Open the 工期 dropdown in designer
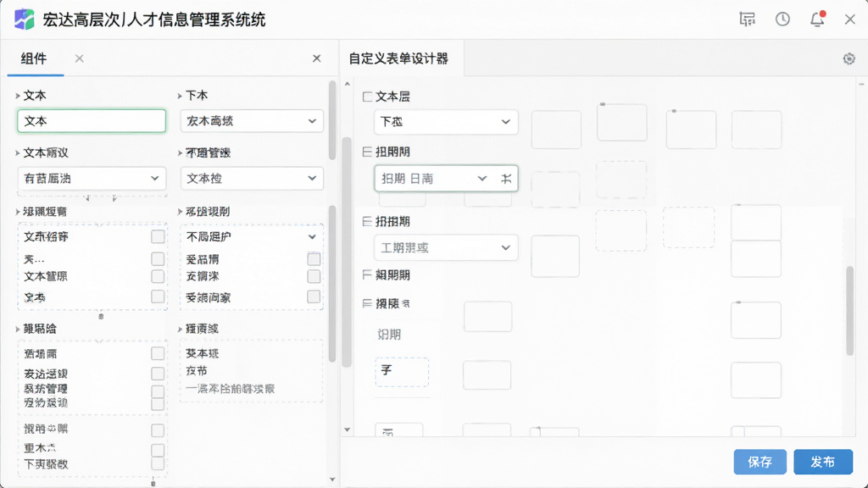This screenshot has height=488, width=868. pyautogui.click(x=446, y=248)
